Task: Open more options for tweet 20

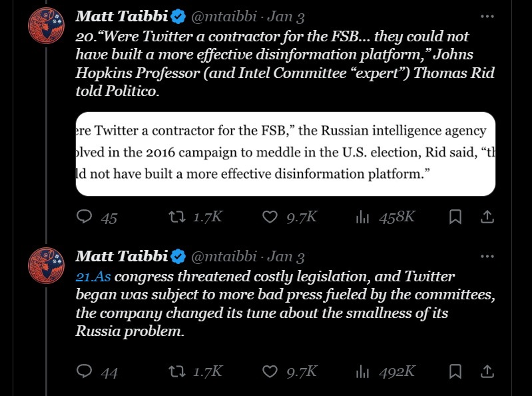Action: point(487,16)
